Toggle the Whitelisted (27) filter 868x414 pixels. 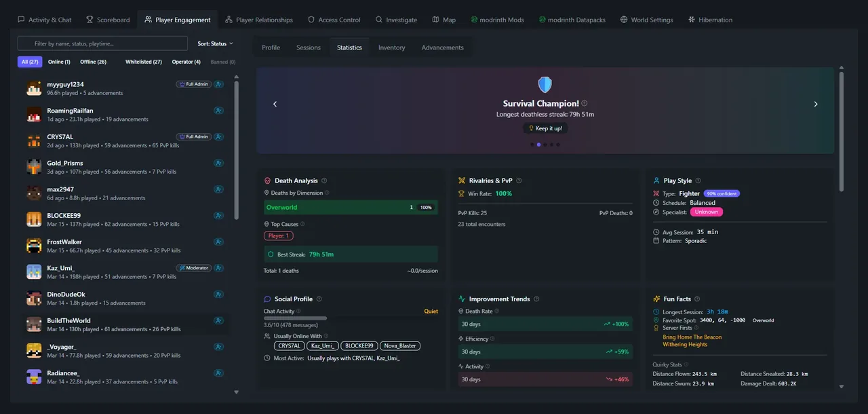pos(143,61)
